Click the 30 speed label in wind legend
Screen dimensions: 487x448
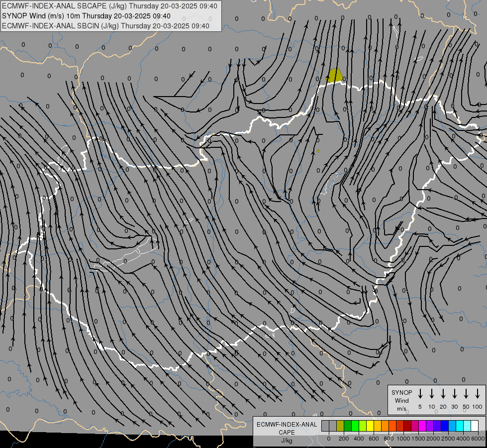click(454, 407)
